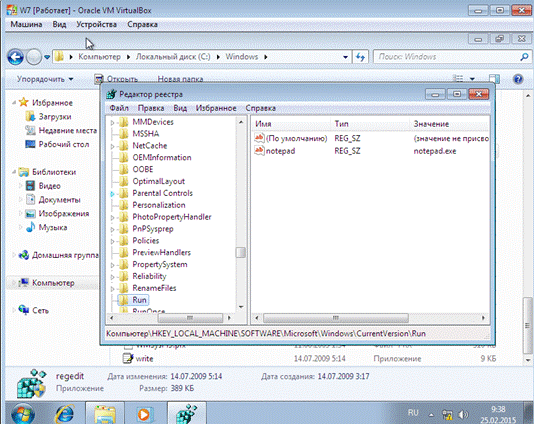Click the registry values horizontal scrollbar
The width and height of the screenshot is (534, 424).
(335, 318)
